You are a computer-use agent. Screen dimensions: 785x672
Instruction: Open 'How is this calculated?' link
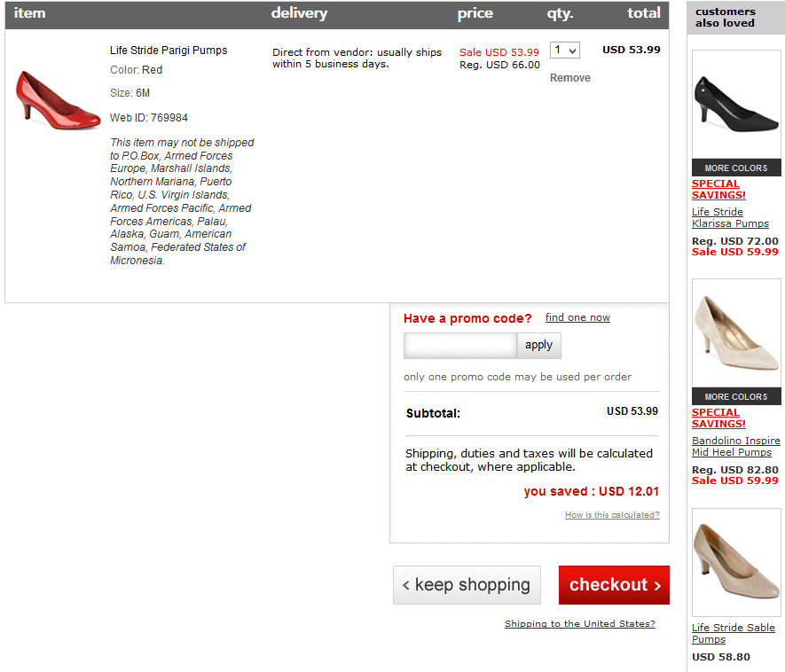coord(612,515)
